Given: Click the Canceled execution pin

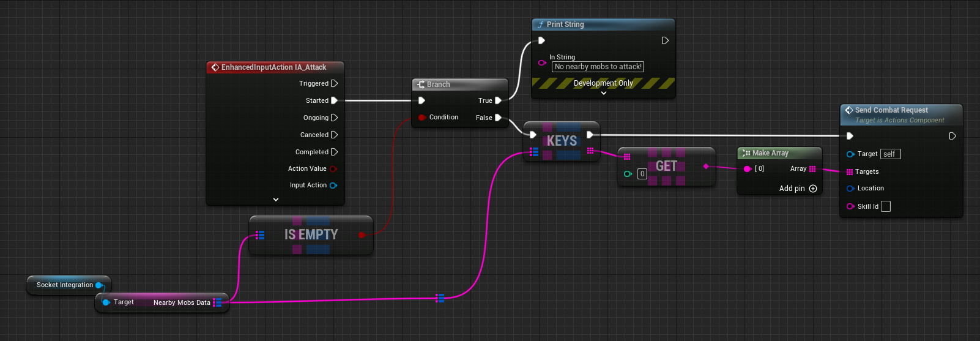Looking at the screenshot, I should pyautogui.click(x=334, y=135).
